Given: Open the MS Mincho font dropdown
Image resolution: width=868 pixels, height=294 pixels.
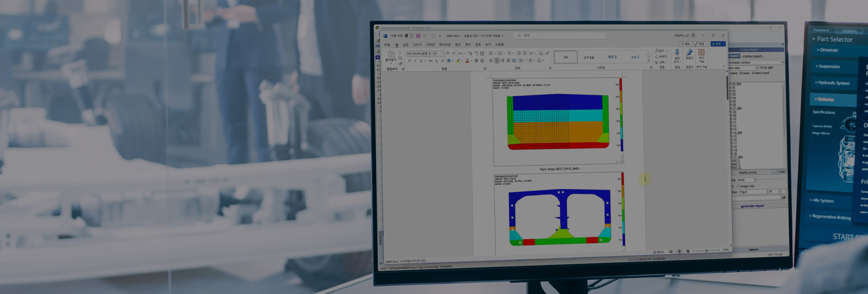Looking at the screenshot, I should pyautogui.click(x=432, y=54).
